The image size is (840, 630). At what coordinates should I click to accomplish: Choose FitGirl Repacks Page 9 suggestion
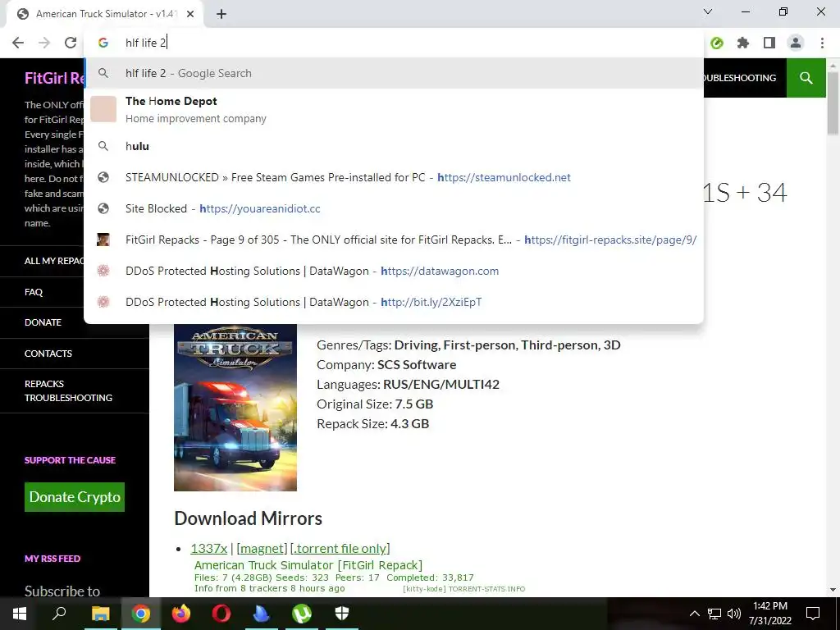tap(394, 240)
